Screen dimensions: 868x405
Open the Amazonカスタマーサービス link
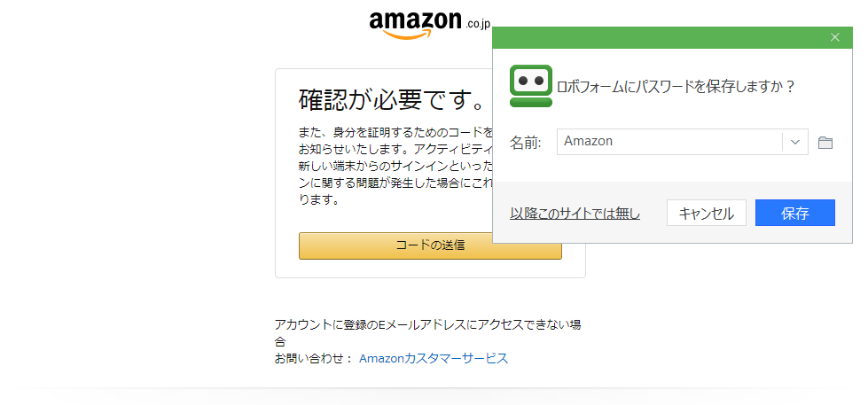point(434,358)
